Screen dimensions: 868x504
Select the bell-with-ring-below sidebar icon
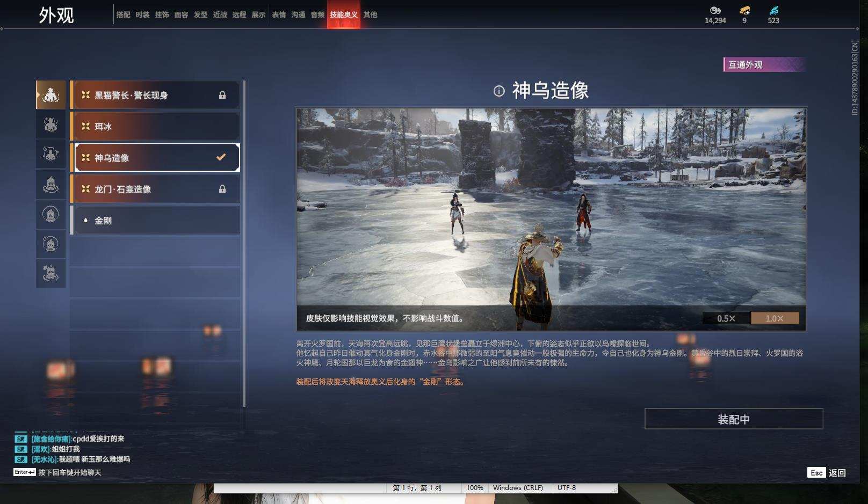(x=50, y=185)
